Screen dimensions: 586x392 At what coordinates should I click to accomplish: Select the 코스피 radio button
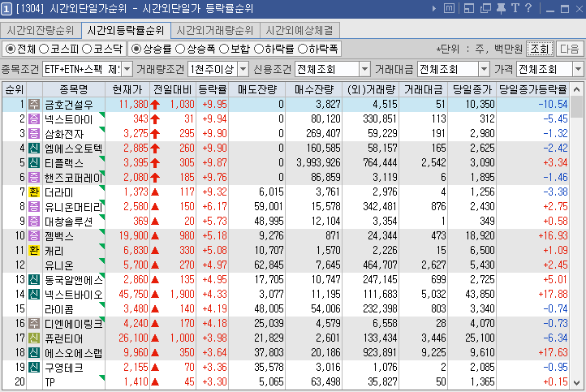point(44,49)
